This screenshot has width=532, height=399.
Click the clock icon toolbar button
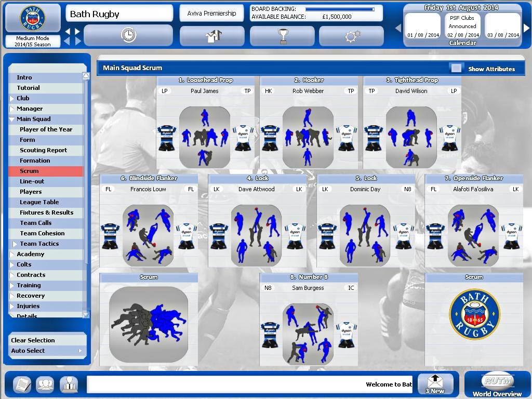[128, 35]
